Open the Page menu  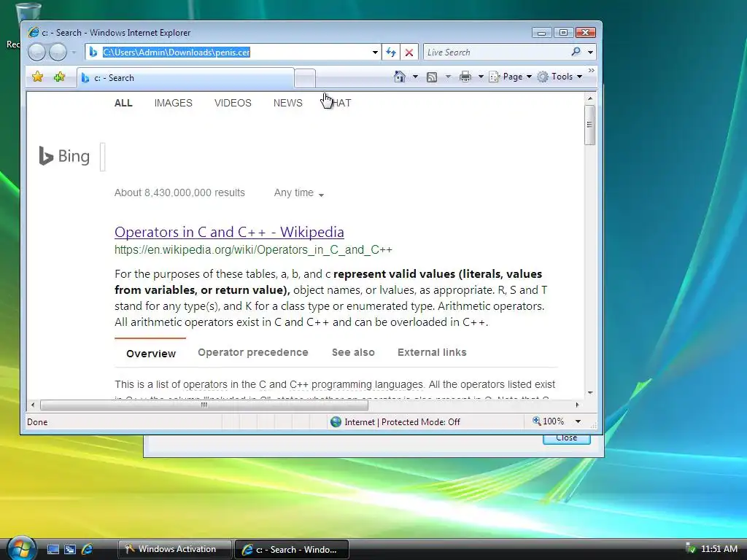coord(510,77)
